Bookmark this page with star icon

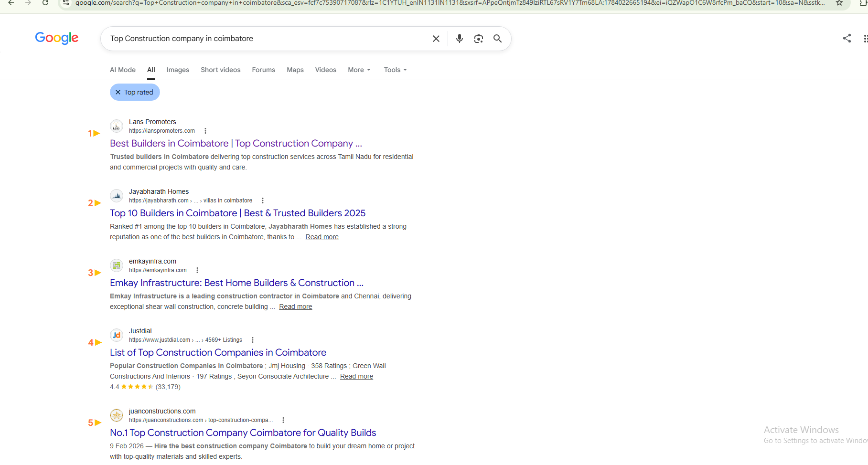[x=839, y=3]
